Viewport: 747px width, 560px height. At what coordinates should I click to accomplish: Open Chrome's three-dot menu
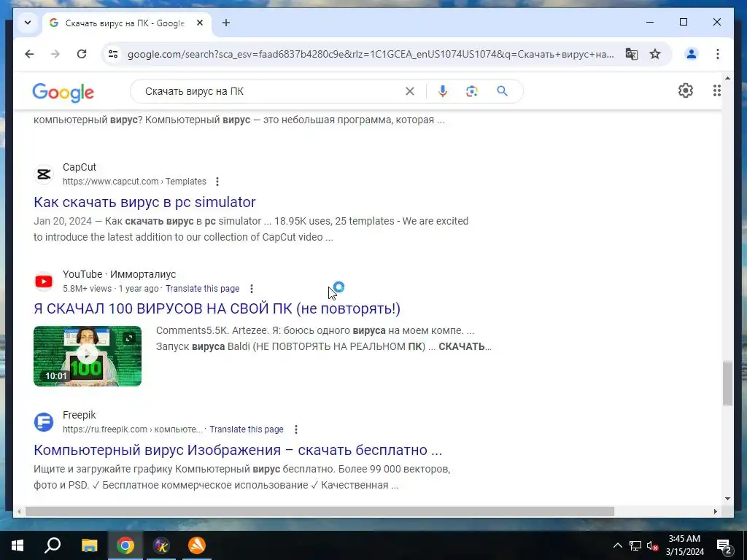[718, 54]
